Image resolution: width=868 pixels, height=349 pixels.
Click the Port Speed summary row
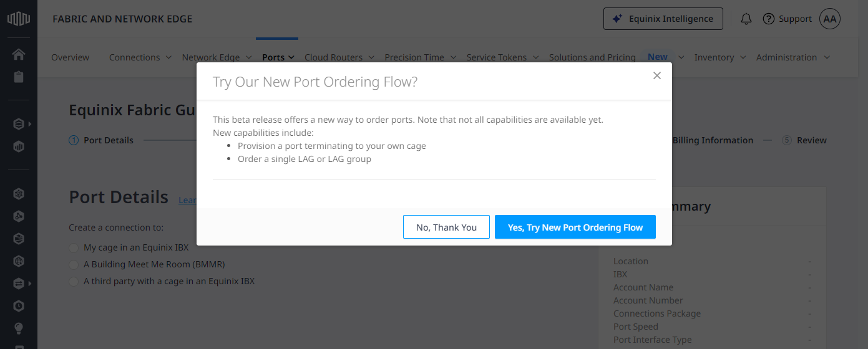coord(712,327)
